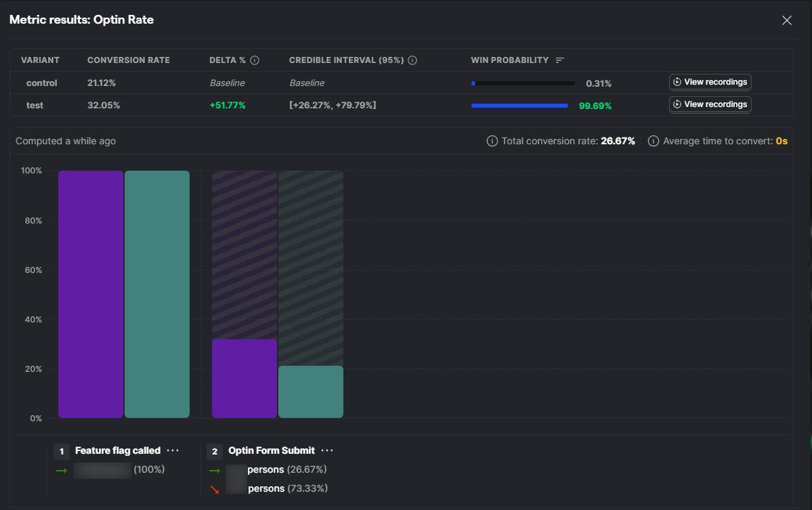812x510 pixels.
Task: Click the Variant column header
Action: pos(40,60)
